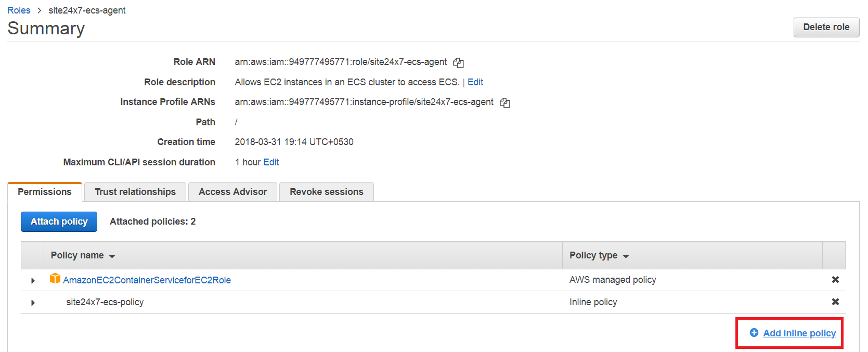Select the Revoke sessions tab
The image size is (868, 352).
pyautogui.click(x=326, y=192)
